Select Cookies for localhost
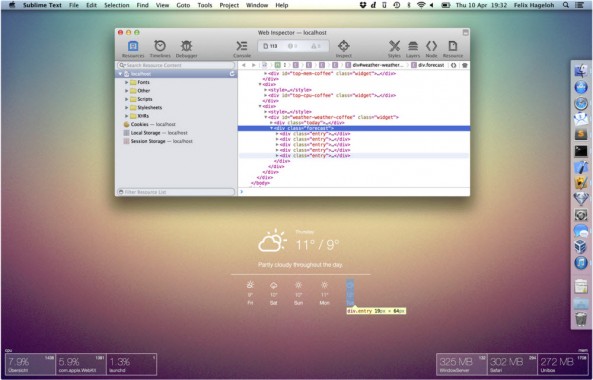The image size is (593, 380). click(x=149, y=124)
